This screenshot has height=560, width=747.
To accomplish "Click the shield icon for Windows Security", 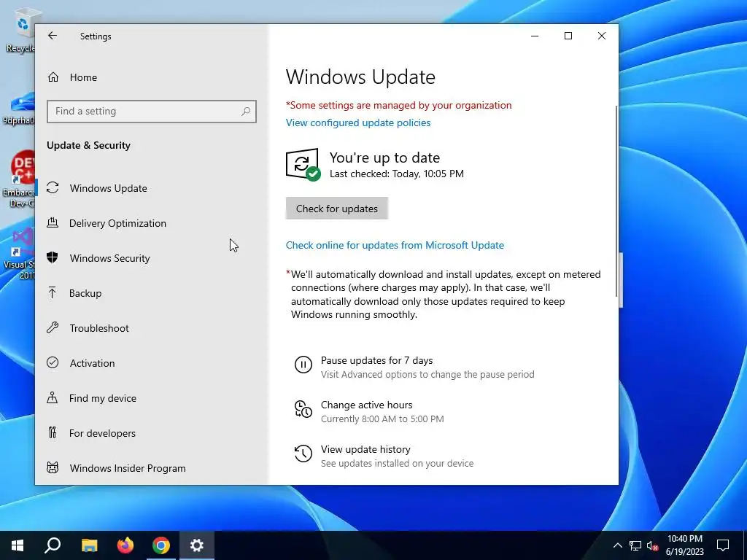I will [53, 257].
